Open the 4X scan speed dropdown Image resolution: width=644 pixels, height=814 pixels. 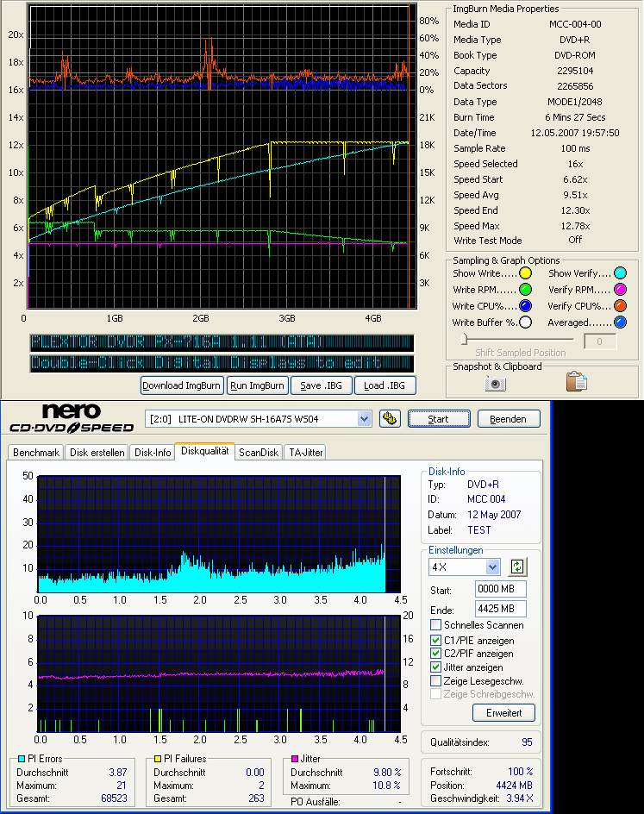coord(492,567)
